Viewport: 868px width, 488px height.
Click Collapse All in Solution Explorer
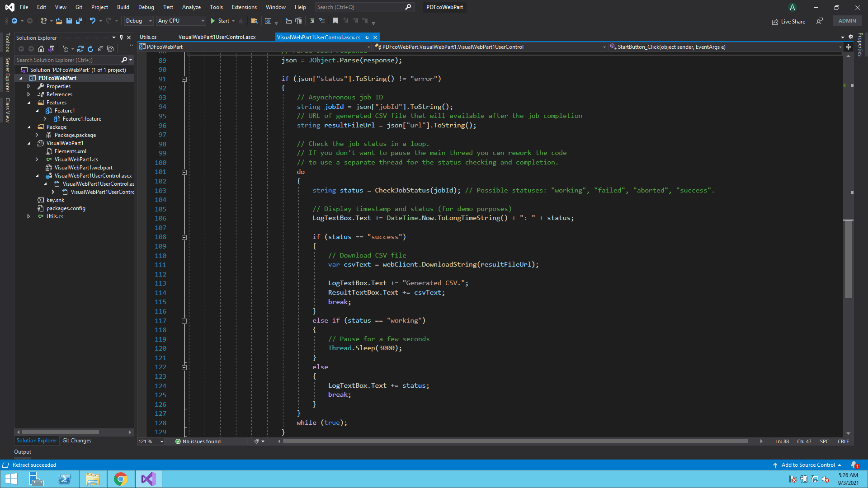pyautogui.click(x=100, y=49)
